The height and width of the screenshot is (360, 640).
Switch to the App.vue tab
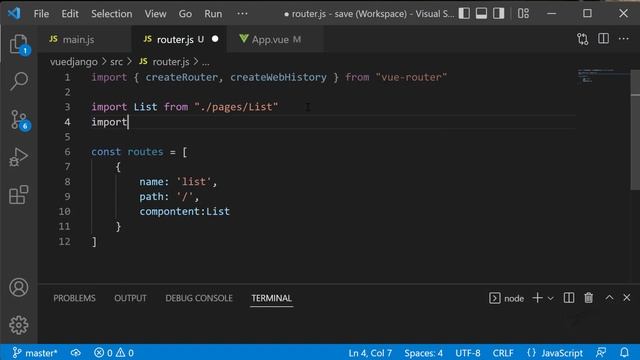(x=275, y=39)
